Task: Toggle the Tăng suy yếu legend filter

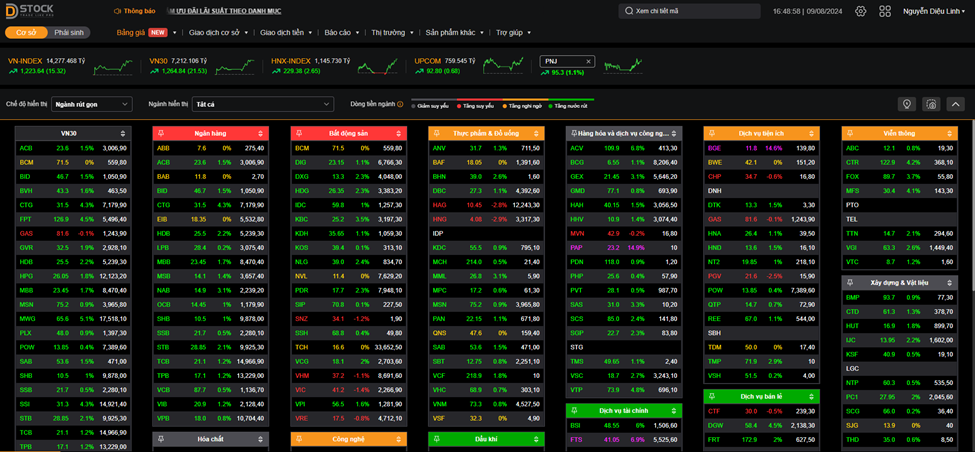Action: 478,105
